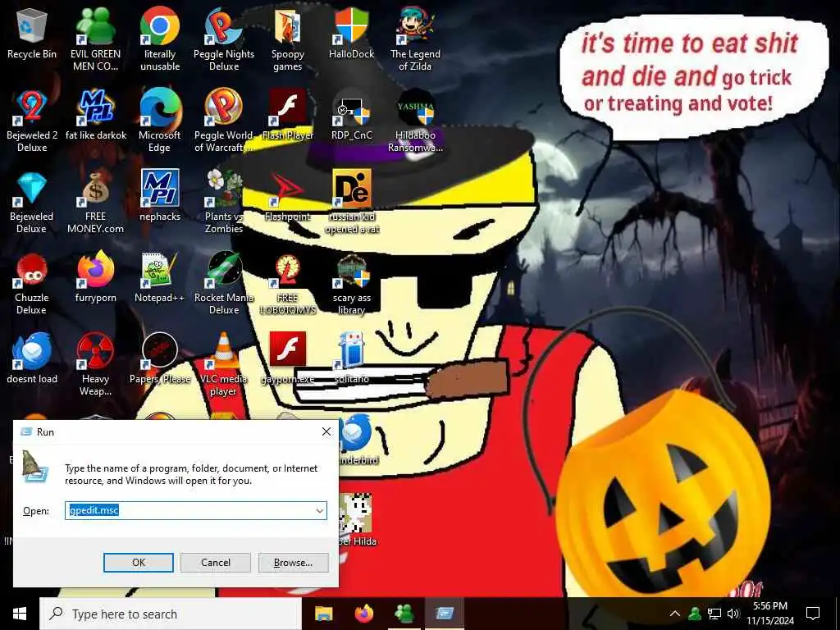The width and height of the screenshot is (840, 630).
Task: Open the Rocket Mania Deluxe shortcut
Action: tap(224, 284)
